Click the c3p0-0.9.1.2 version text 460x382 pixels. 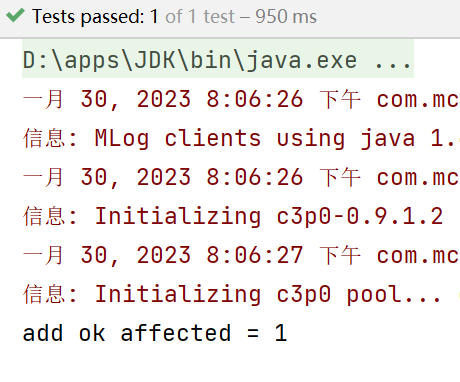[x=360, y=216]
